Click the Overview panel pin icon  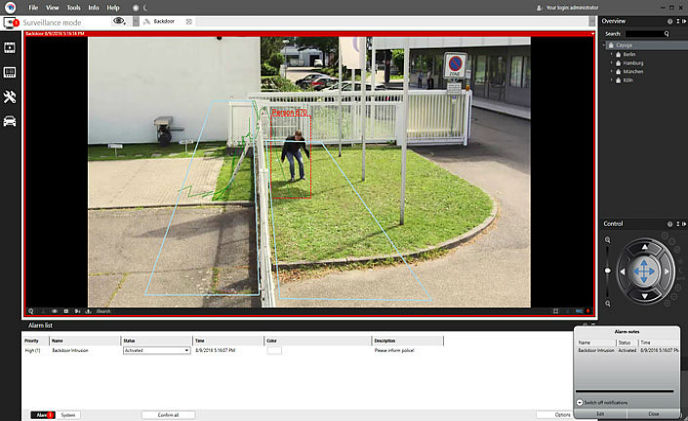(677, 21)
